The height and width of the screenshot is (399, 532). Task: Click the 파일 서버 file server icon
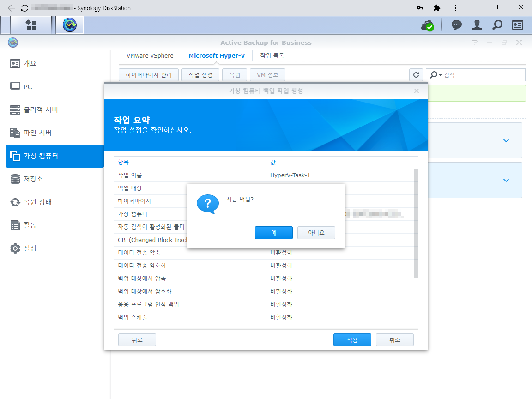pos(15,133)
